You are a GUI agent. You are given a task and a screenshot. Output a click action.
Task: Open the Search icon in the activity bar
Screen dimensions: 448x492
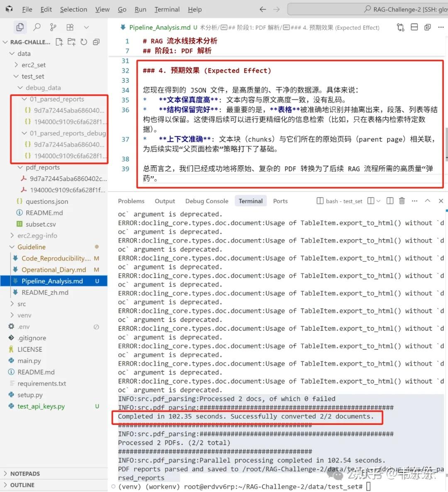(x=37, y=27)
